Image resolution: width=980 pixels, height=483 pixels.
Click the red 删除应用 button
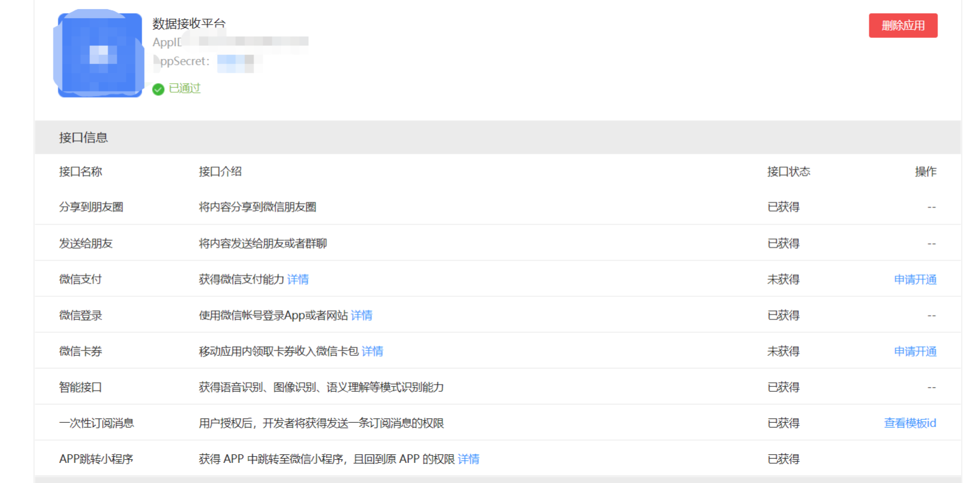click(902, 26)
